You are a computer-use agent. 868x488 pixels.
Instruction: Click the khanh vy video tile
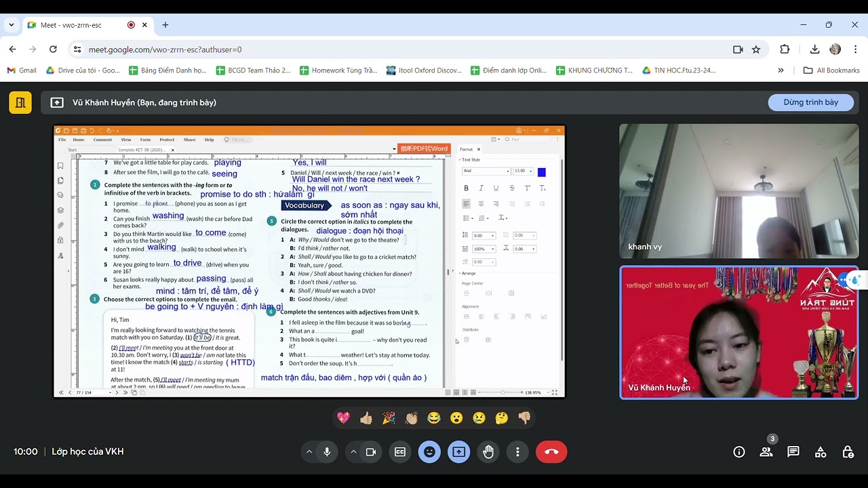pyautogui.click(x=738, y=191)
